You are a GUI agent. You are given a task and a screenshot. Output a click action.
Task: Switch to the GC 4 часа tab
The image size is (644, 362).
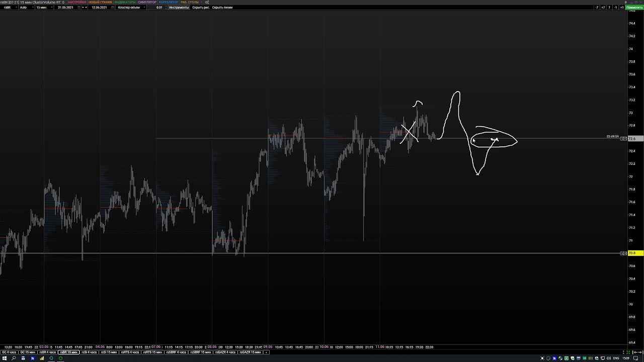(9, 352)
